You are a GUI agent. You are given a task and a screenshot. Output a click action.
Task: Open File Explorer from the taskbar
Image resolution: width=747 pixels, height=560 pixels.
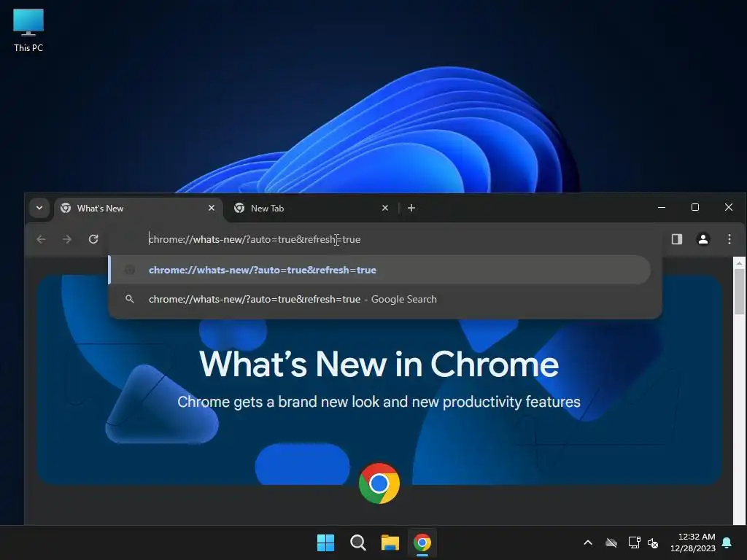pyautogui.click(x=390, y=542)
